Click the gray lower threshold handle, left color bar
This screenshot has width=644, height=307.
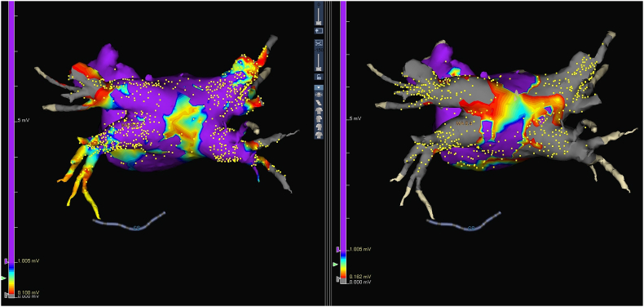[x=6, y=295]
